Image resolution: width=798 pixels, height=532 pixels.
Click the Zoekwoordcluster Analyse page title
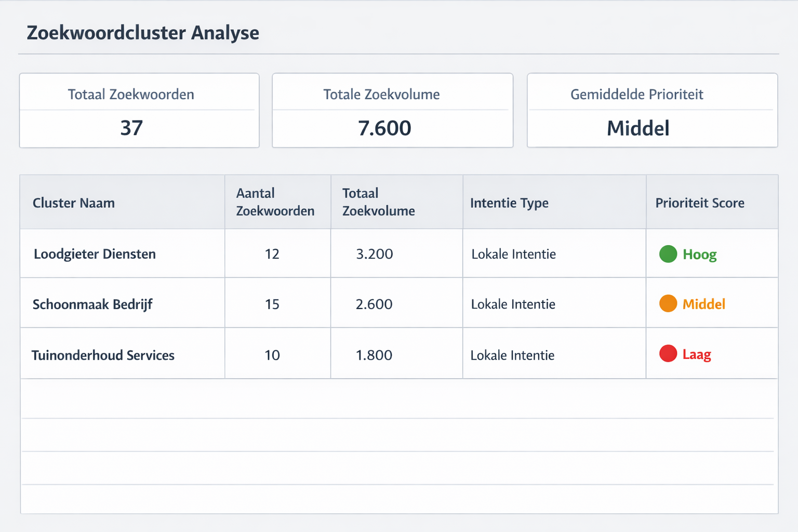coord(143,33)
